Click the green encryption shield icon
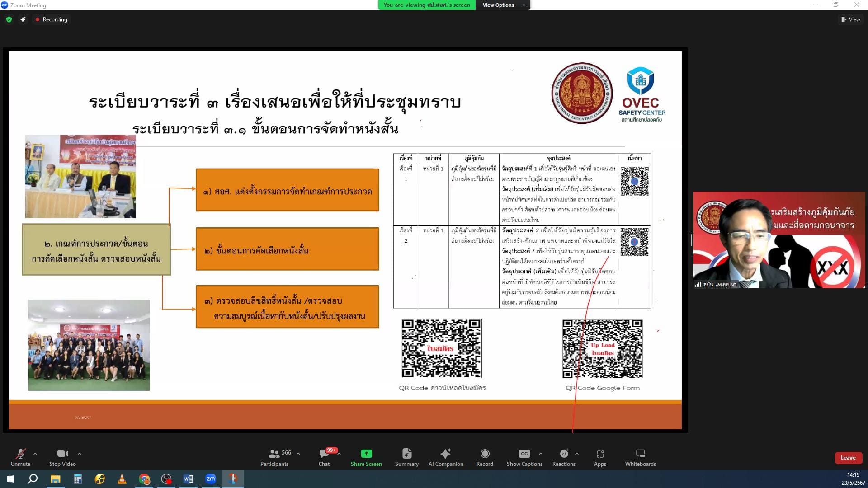 (9, 19)
